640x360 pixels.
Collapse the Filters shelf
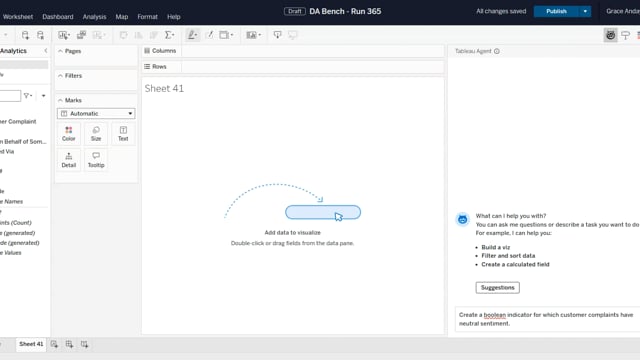click(60, 76)
